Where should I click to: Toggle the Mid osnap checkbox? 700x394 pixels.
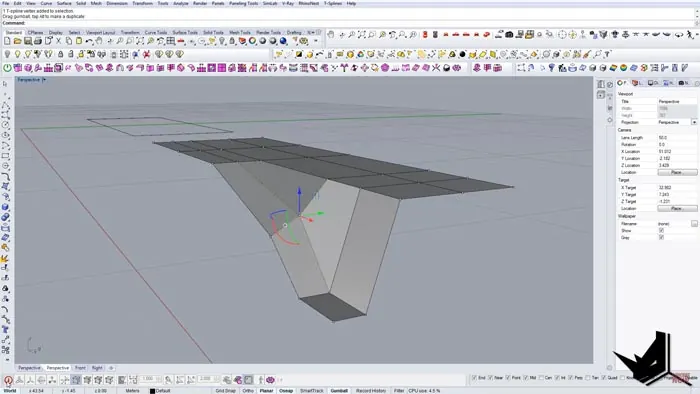tap(525, 378)
